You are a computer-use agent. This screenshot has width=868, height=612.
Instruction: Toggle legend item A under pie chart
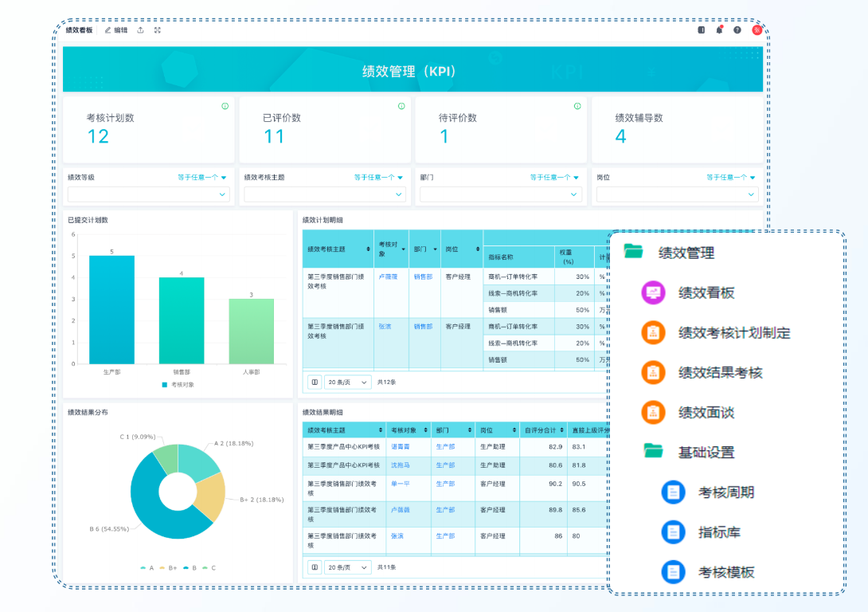[147, 567]
